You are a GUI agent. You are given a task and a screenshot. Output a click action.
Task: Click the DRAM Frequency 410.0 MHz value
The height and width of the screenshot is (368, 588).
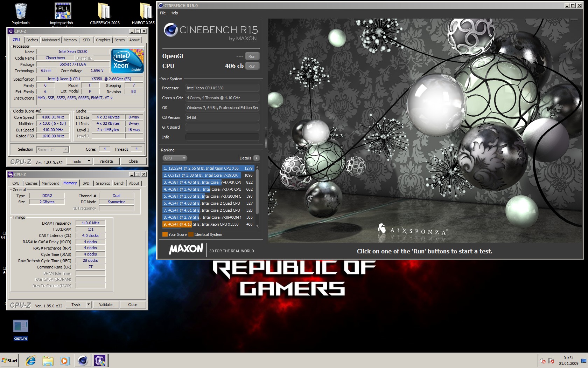[90, 223]
